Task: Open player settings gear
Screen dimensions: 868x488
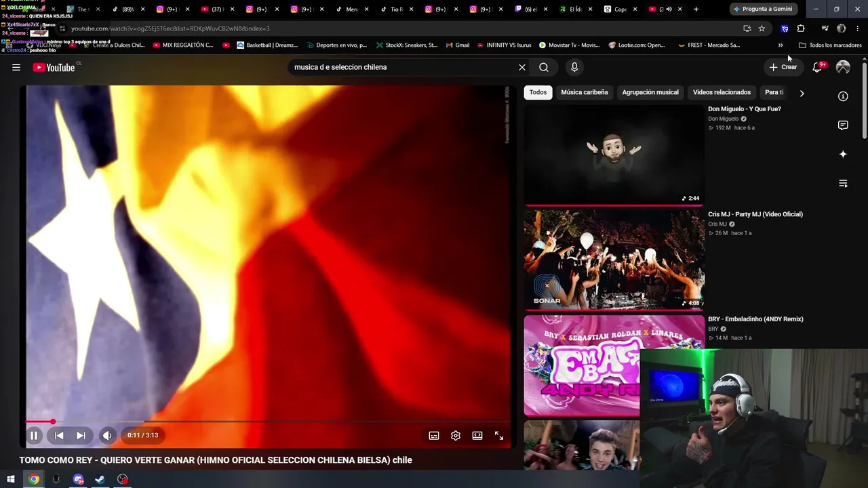Action: coord(456,436)
